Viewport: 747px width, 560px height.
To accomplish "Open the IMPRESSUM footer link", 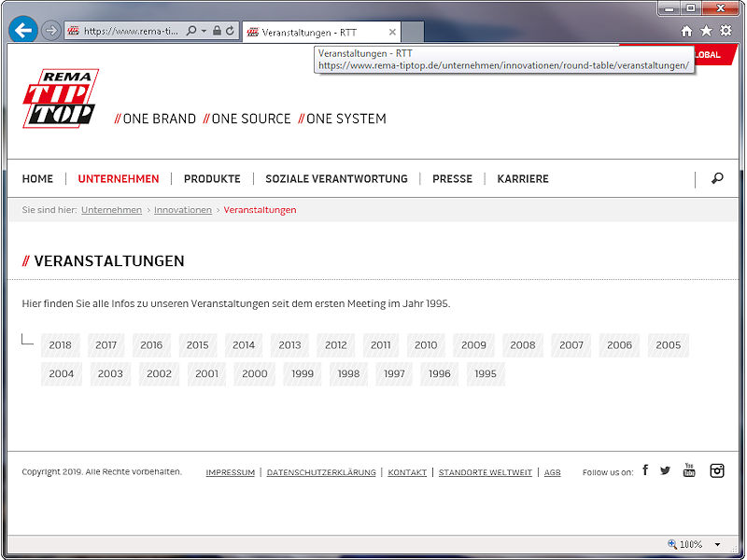I will (x=230, y=472).
